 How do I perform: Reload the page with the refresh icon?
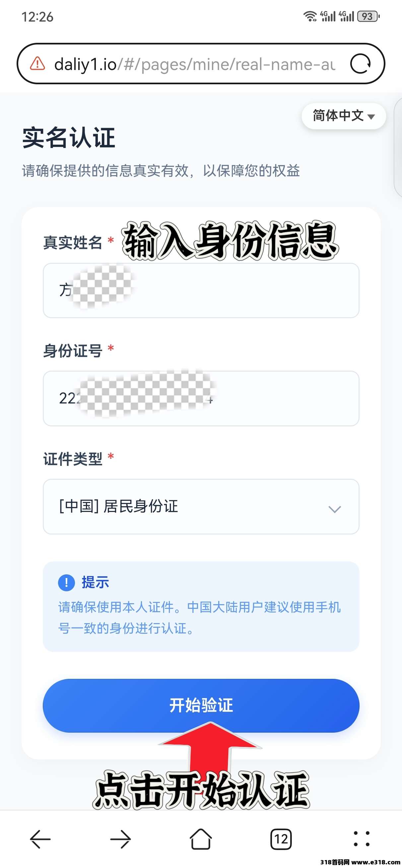360,64
